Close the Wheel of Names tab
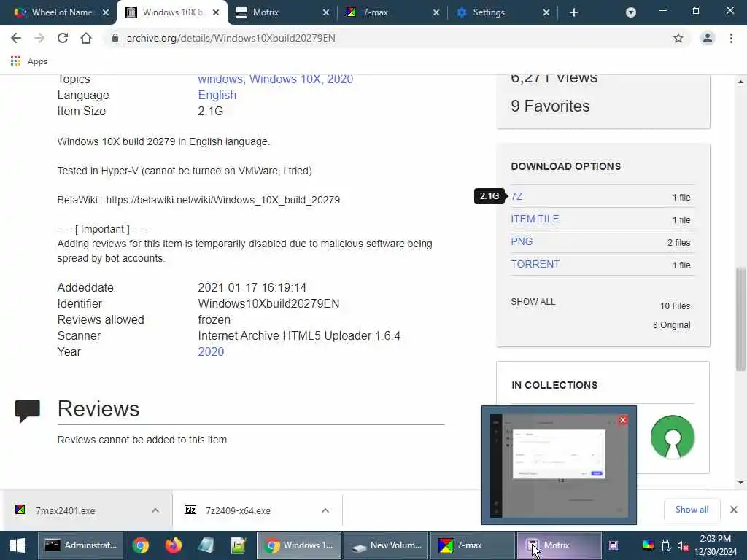The height and width of the screenshot is (560, 747). [x=106, y=12]
